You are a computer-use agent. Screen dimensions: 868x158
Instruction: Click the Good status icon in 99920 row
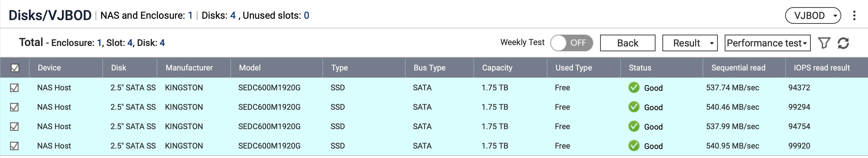[x=634, y=146]
